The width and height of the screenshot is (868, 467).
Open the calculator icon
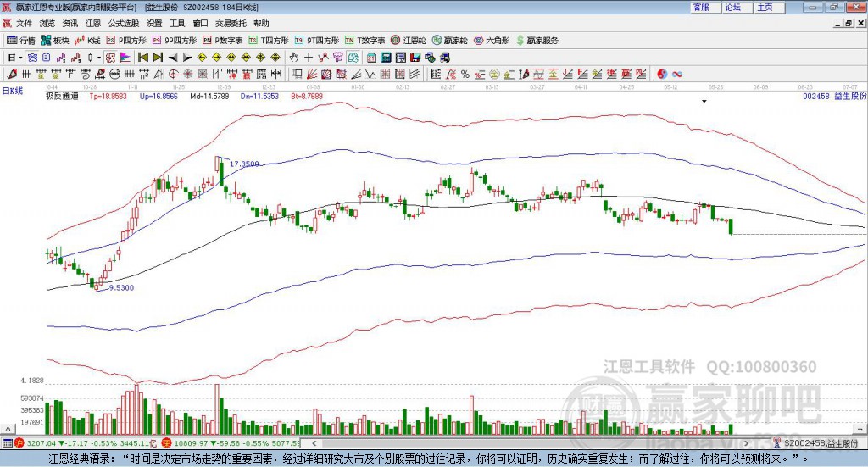pos(387,58)
